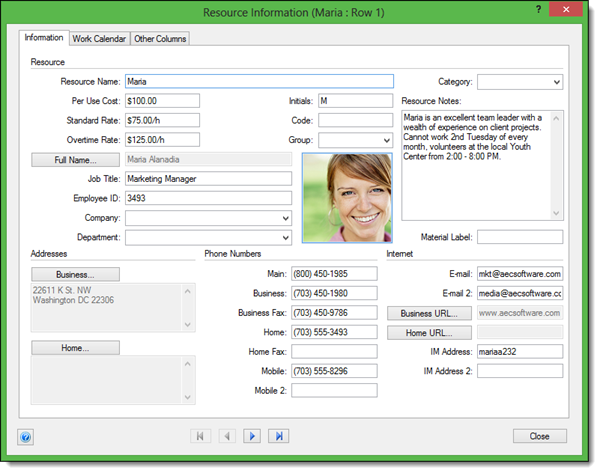Viewport: 600px width, 473px height.
Task: Switch to the Work Calendar tab
Action: [99, 39]
